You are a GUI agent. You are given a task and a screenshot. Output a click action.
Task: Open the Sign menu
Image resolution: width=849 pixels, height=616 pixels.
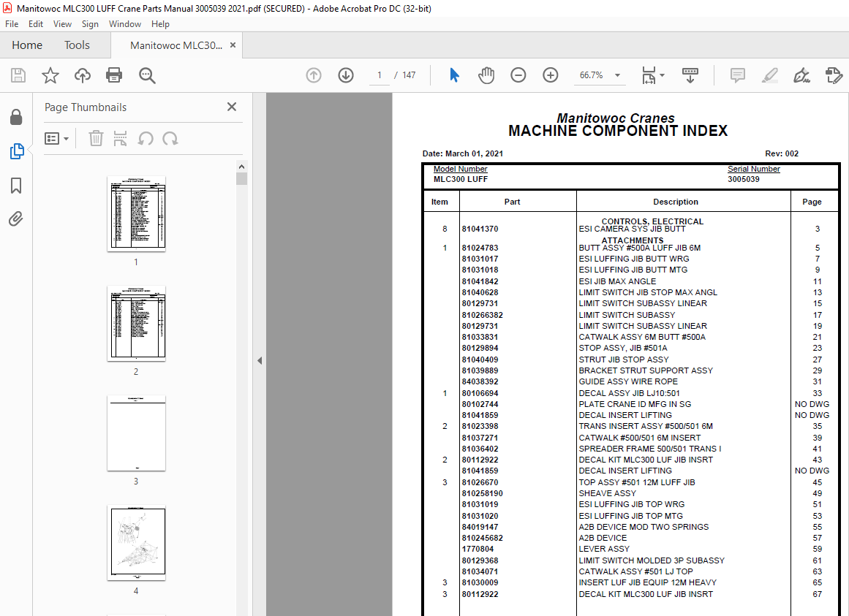(90, 24)
